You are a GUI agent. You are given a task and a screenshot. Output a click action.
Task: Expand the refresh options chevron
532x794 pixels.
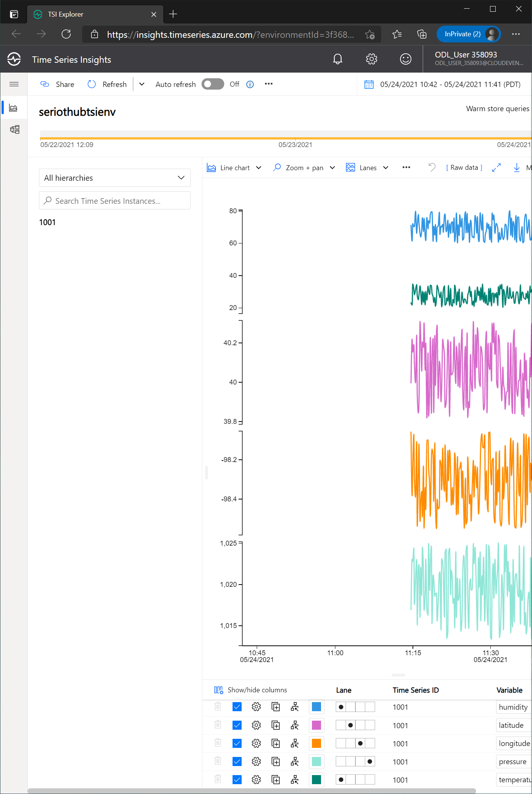click(142, 84)
